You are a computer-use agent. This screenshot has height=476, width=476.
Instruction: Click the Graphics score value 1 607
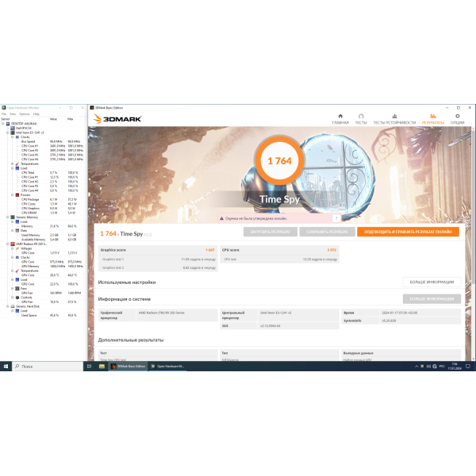(x=210, y=250)
